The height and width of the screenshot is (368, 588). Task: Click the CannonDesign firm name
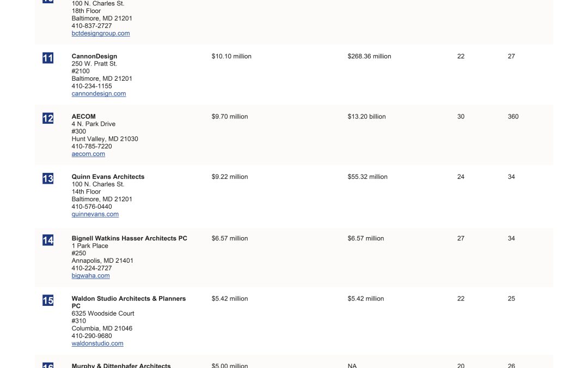coord(94,56)
